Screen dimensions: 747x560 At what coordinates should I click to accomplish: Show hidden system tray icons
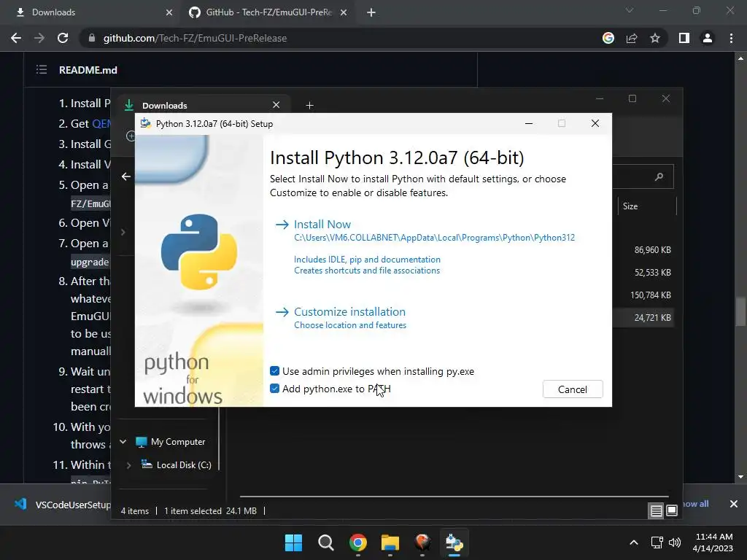(634, 542)
